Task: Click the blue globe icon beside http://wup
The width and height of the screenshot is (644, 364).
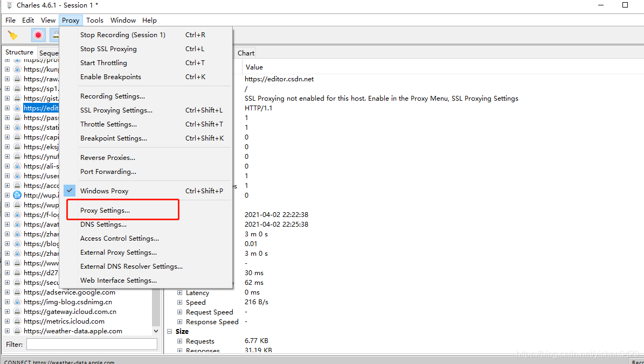Action: tap(17, 195)
